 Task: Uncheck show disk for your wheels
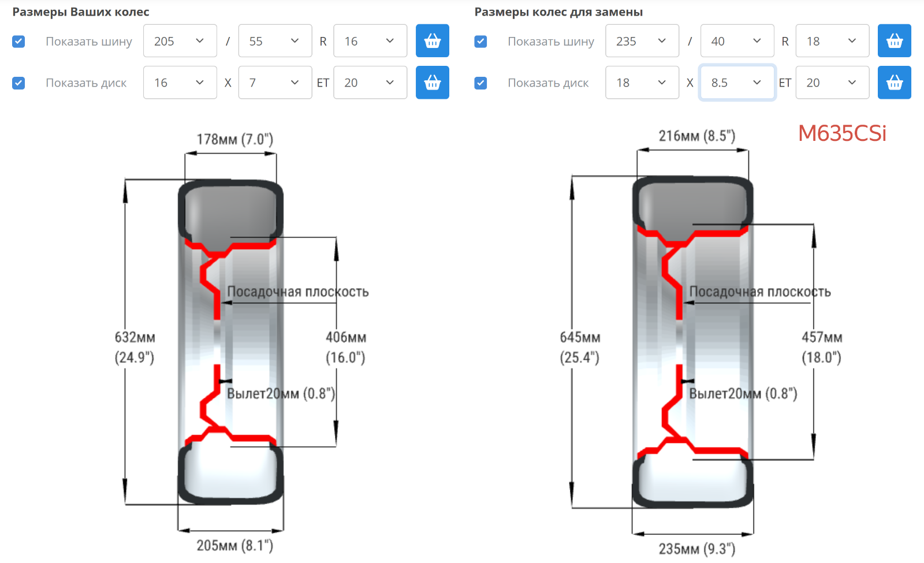[18, 83]
